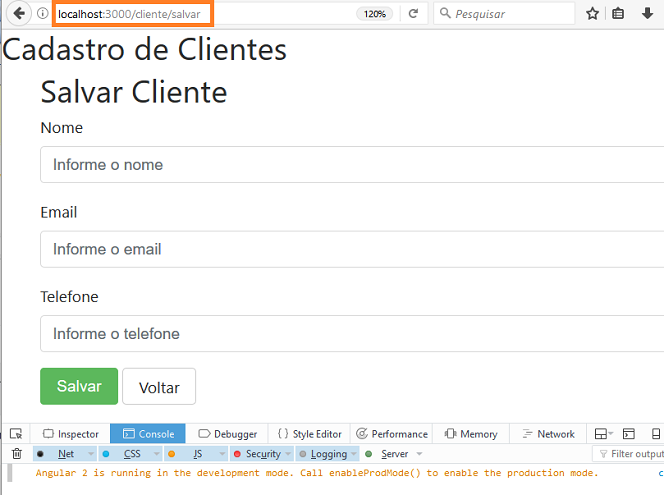This screenshot has height=495, width=664.
Task: Toggle the Logging console filter
Action: pyautogui.click(x=323, y=454)
